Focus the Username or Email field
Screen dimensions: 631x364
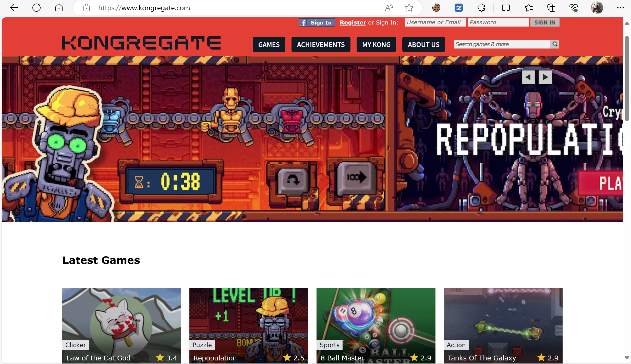tap(435, 22)
